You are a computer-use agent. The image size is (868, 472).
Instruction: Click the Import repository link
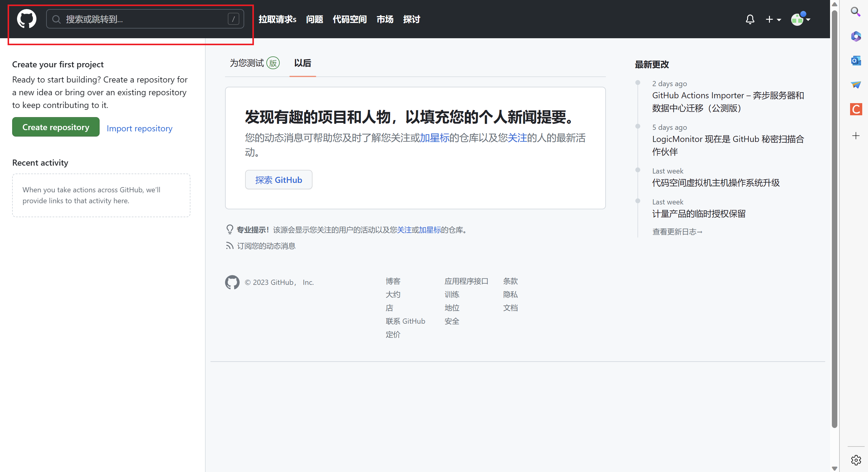[139, 128]
